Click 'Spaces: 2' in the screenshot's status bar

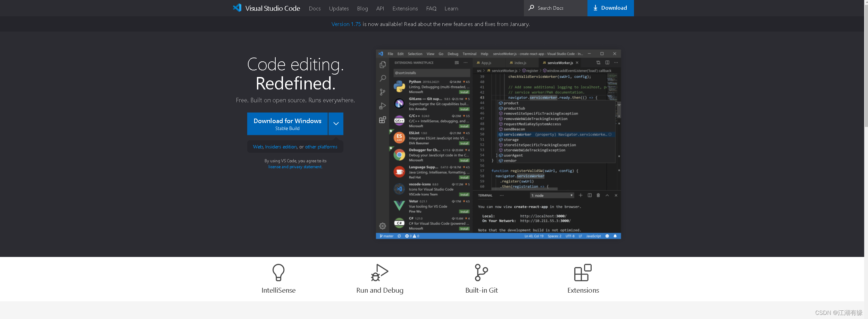coord(554,236)
